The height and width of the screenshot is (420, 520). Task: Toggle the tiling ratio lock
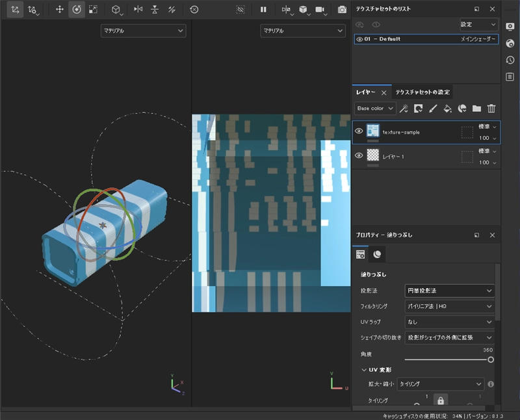(441, 400)
